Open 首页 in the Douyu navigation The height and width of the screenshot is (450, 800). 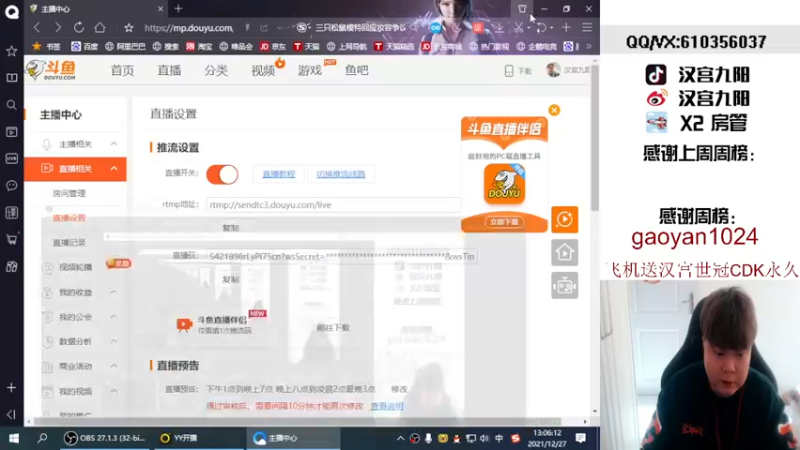[x=122, y=70]
